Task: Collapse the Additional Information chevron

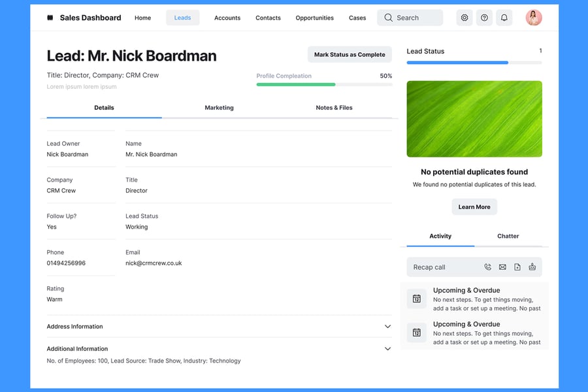Action: [387, 349]
